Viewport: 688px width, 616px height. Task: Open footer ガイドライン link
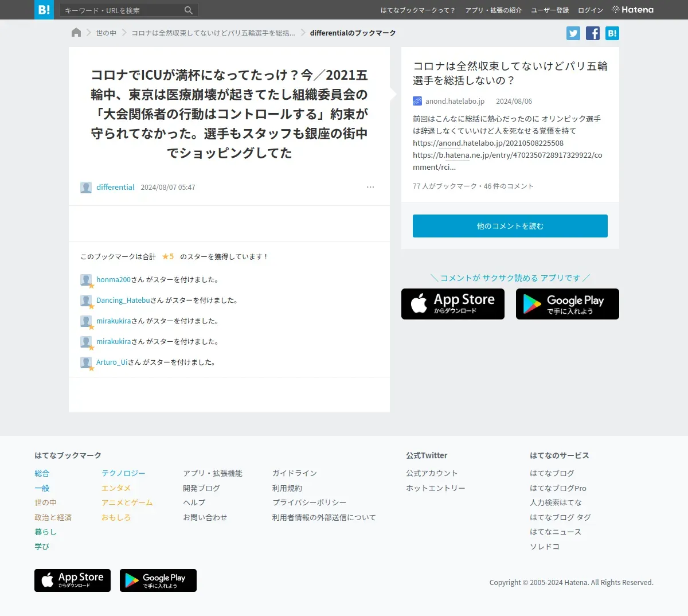pyautogui.click(x=294, y=473)
